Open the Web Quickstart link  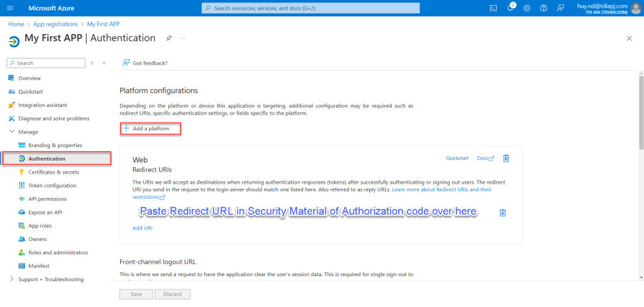pos(457,158)
